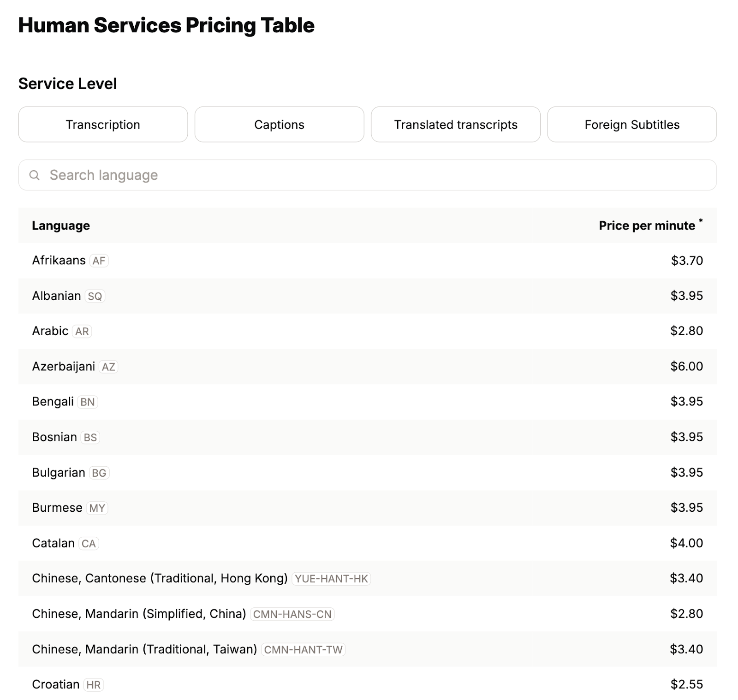Click the HR badge next to Croatian

click(94, 685)
